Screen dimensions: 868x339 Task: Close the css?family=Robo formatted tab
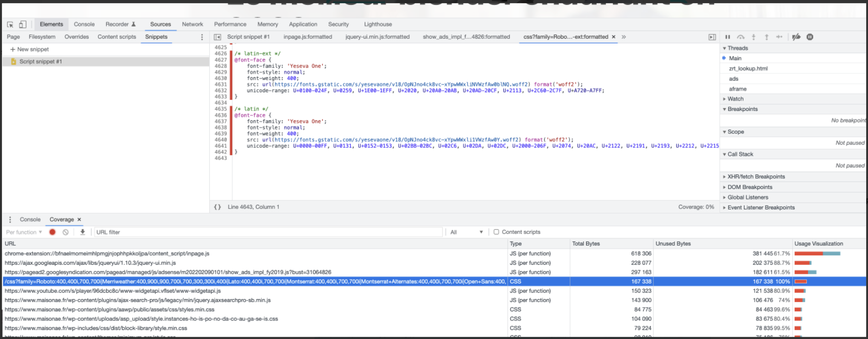[613, 37]
